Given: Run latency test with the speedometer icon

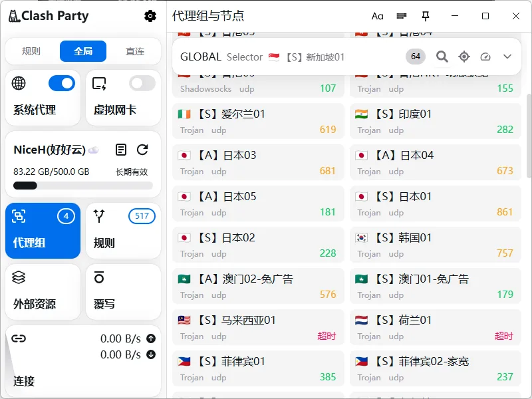Looking at the screenshot, I should click(x=485, y=57).
